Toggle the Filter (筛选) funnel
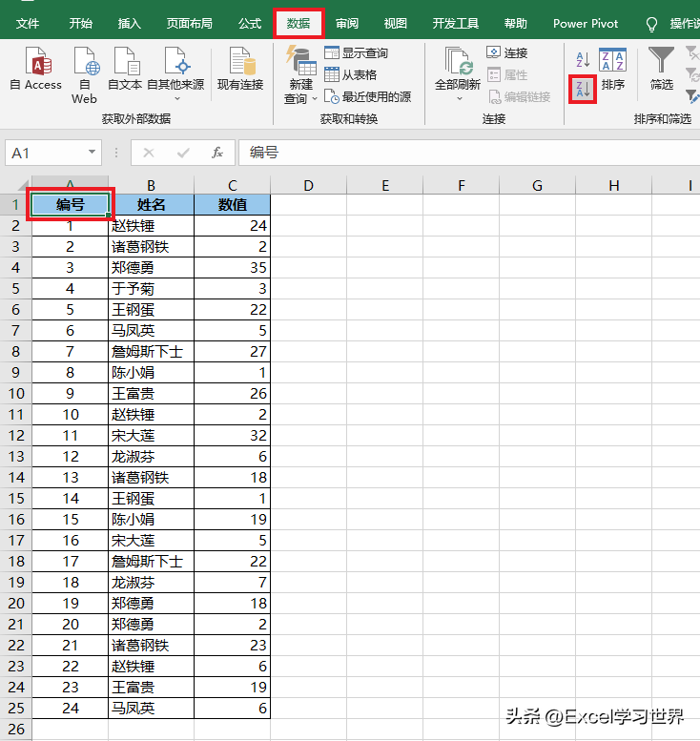The height and width of the screenshot is (741, 700). pyautogui.click(x=661, y=69)
